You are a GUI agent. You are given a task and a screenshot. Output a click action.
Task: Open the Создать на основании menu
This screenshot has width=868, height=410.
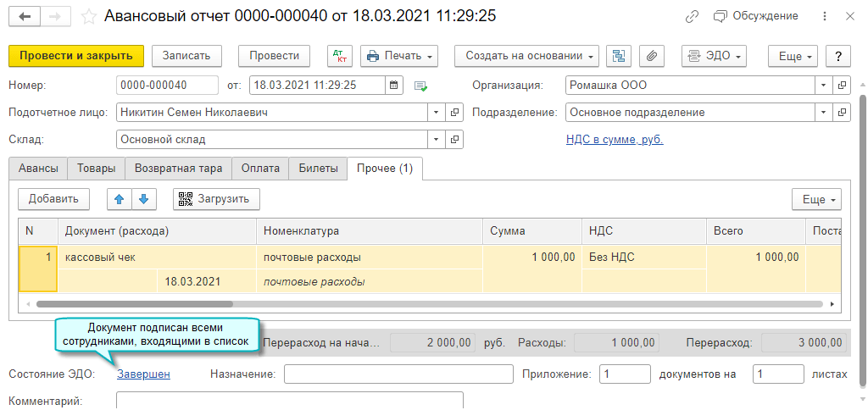[527, 56]
